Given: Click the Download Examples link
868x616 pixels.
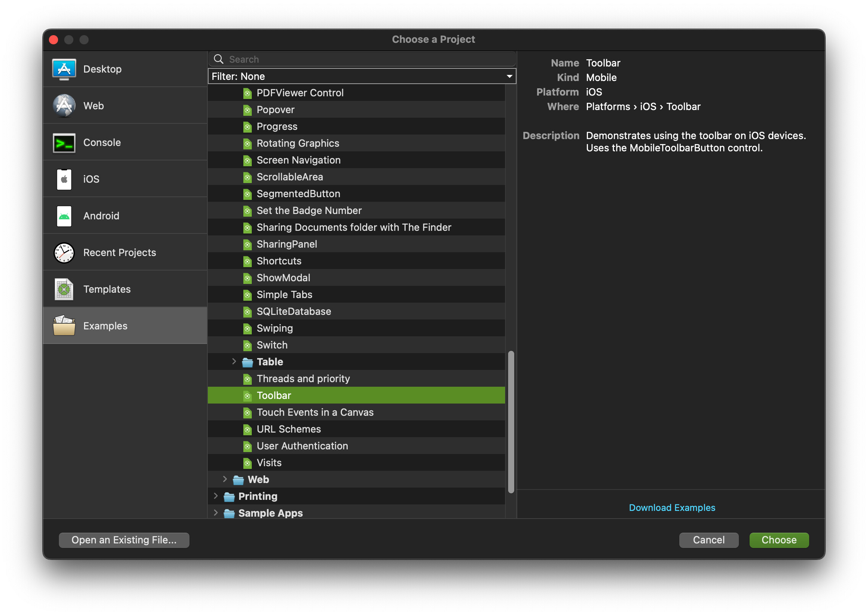Looking at the screenshot, I should pos(672,507).
